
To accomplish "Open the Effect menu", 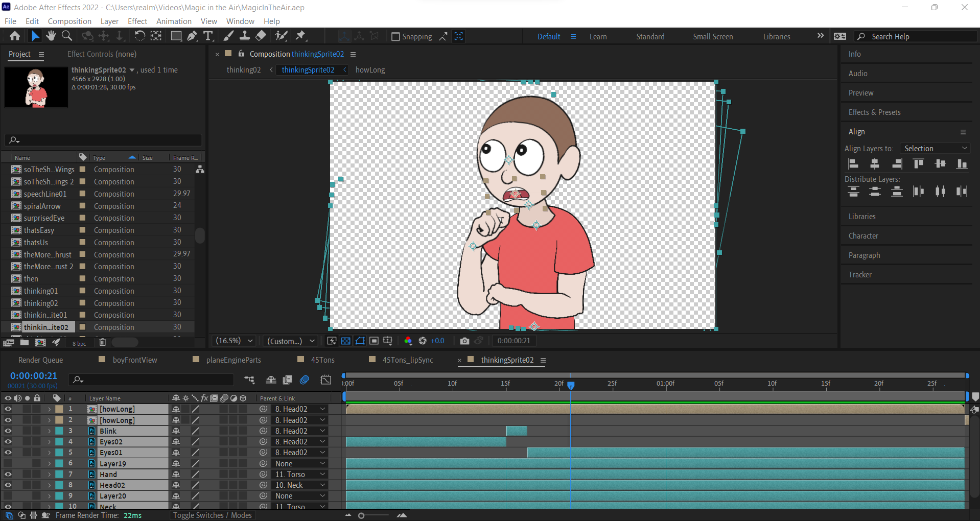I will [x=137, y=21].
